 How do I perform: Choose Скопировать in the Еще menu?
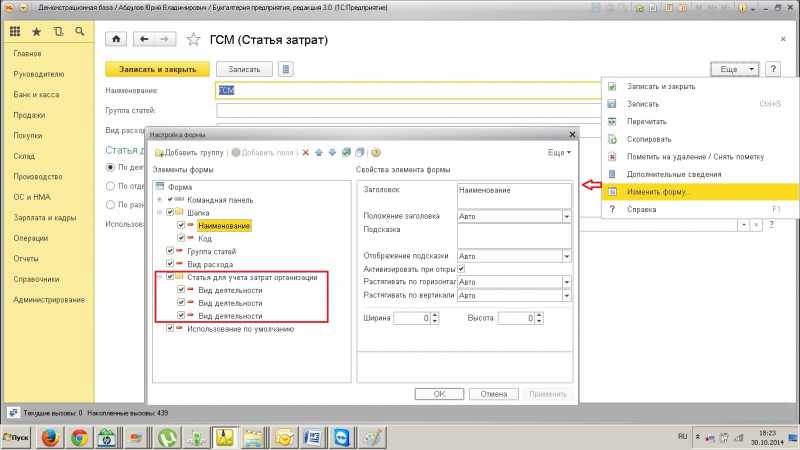click(x=700, y=139)
